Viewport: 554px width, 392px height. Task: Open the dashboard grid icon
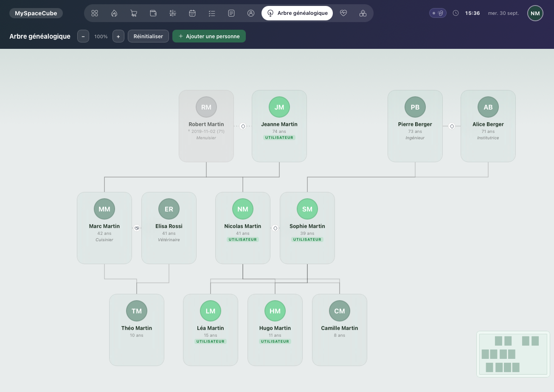click(95, 13)
